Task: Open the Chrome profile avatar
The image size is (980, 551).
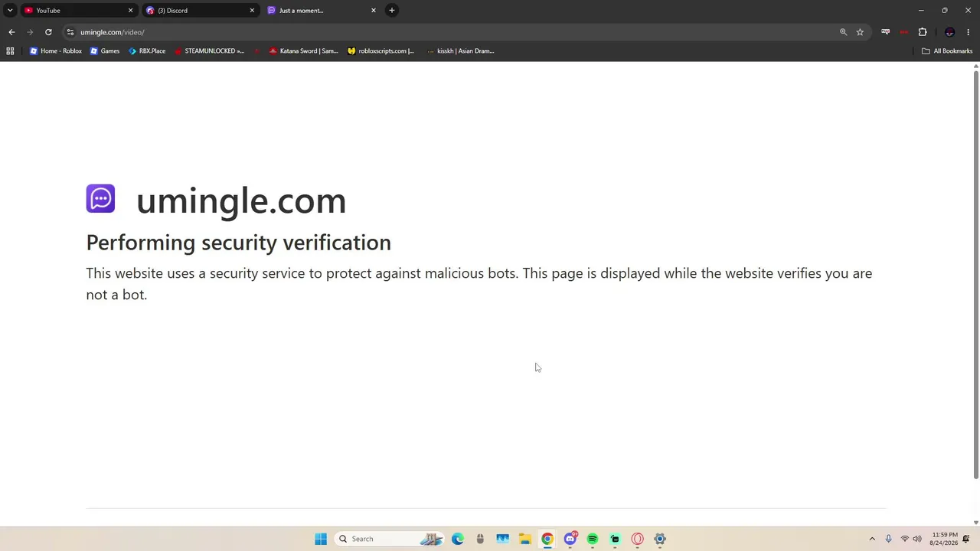Action: pyautogui.click(x=950, y=32)
